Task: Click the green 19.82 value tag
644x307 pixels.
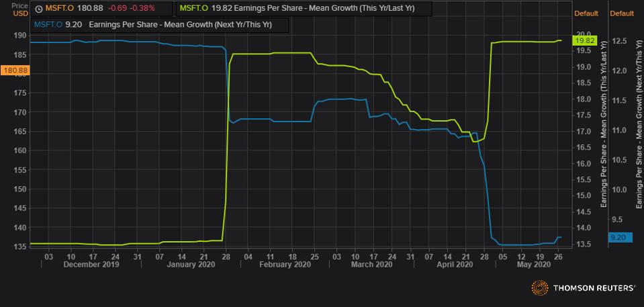Action: [583, 40]
